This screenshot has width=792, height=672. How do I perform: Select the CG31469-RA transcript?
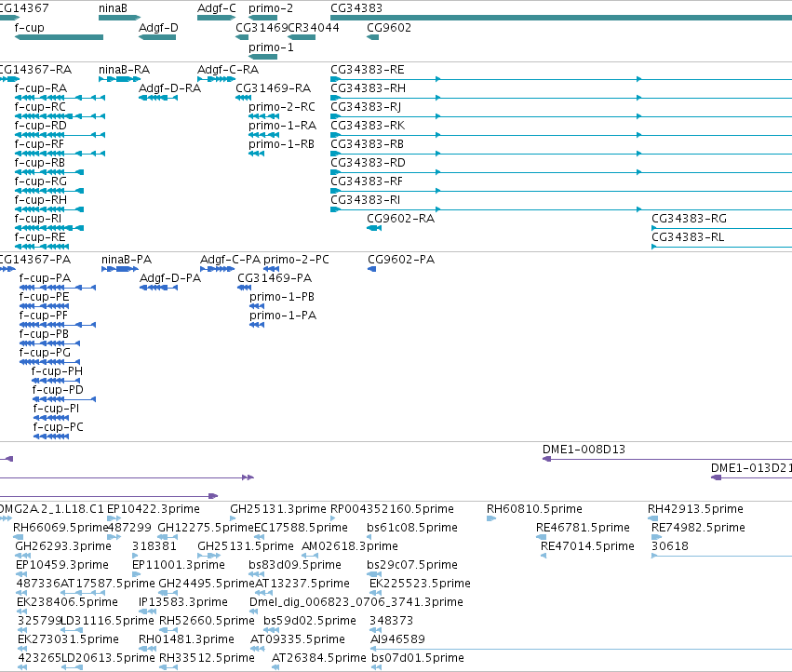(244, 98)
